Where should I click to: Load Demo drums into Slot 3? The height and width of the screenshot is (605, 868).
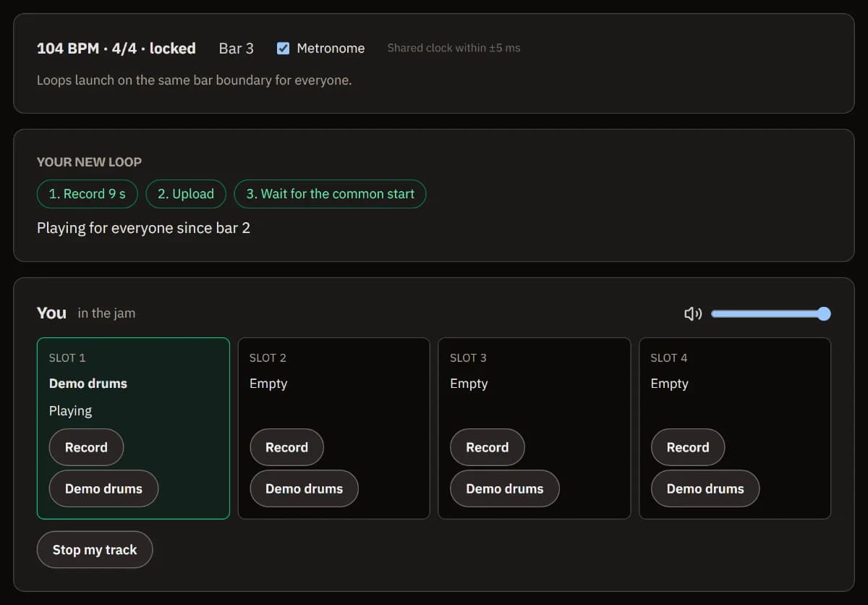[504, 488]
